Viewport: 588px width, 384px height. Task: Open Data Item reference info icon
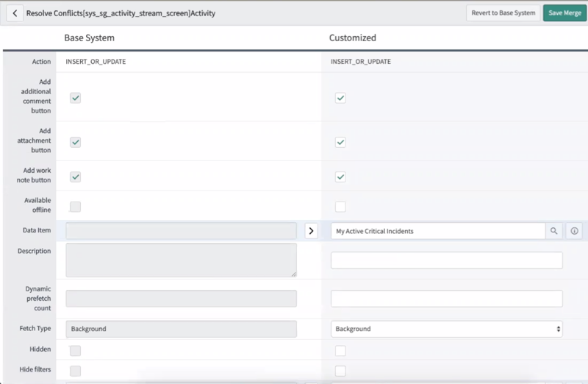(x=574, y=231)
